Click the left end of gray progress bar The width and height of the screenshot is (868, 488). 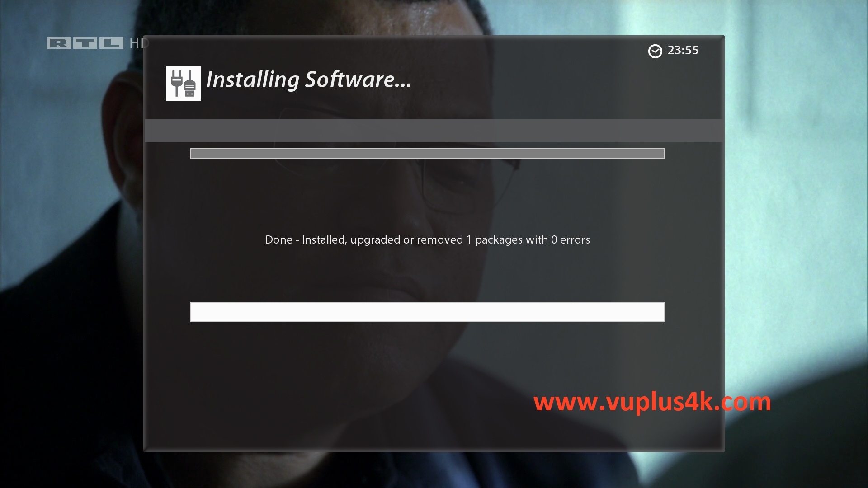coord(196,154)
